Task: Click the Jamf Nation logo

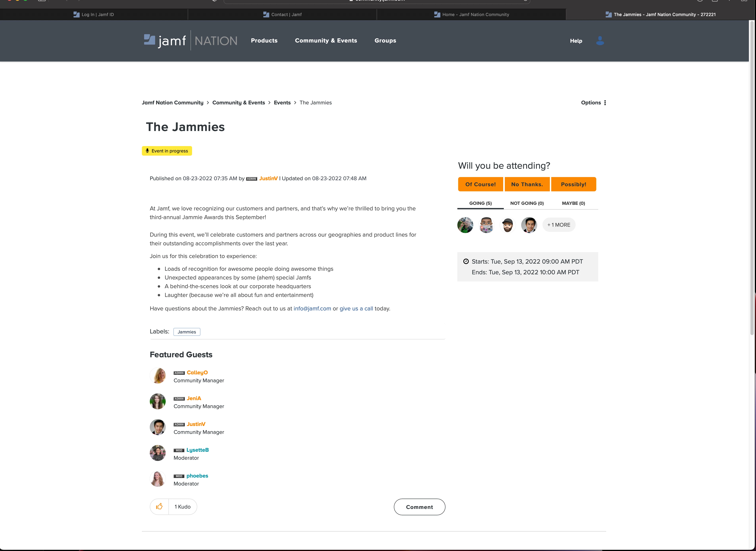Action: (190, 41)
